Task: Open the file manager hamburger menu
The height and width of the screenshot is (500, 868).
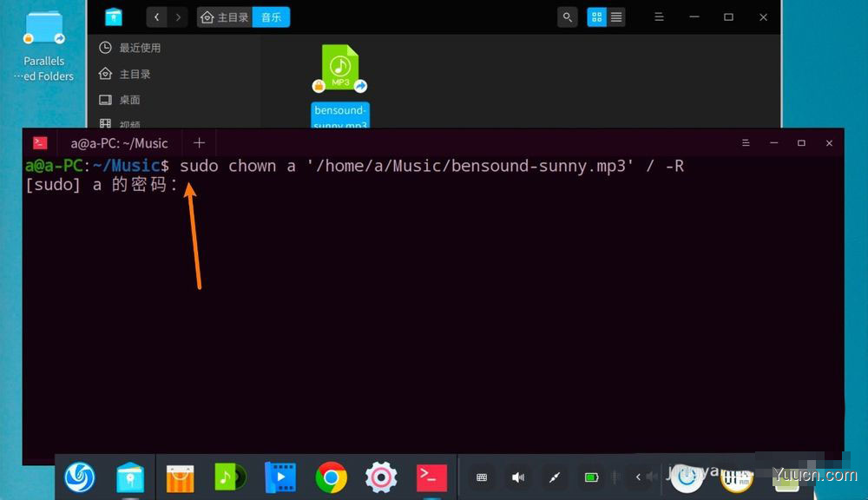Action: (659, 16)
